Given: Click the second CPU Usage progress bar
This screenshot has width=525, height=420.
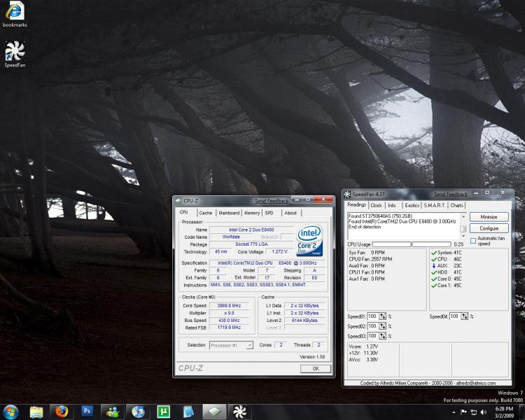Looking at the screenshot, I should pyautogui.click(x=431, y=244).
